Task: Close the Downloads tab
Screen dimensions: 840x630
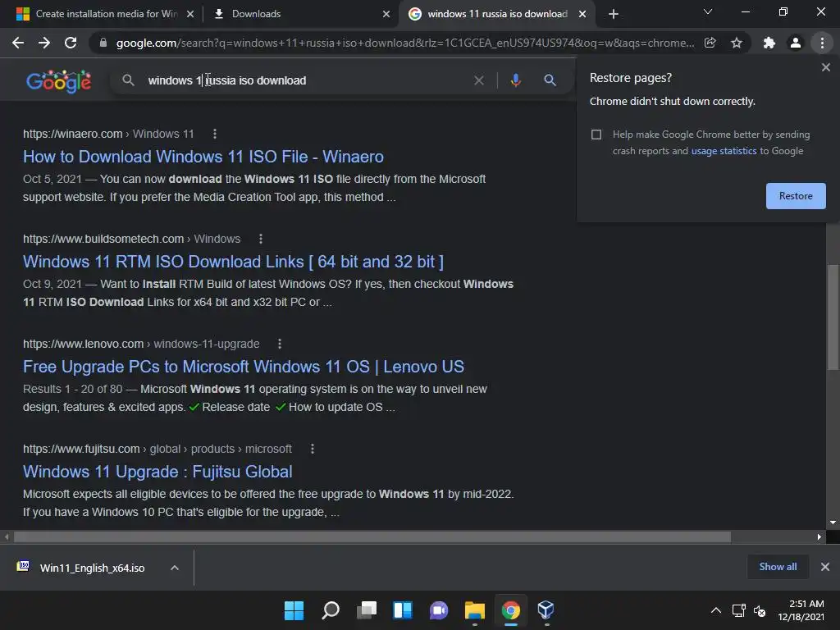Action: (386, 15)
